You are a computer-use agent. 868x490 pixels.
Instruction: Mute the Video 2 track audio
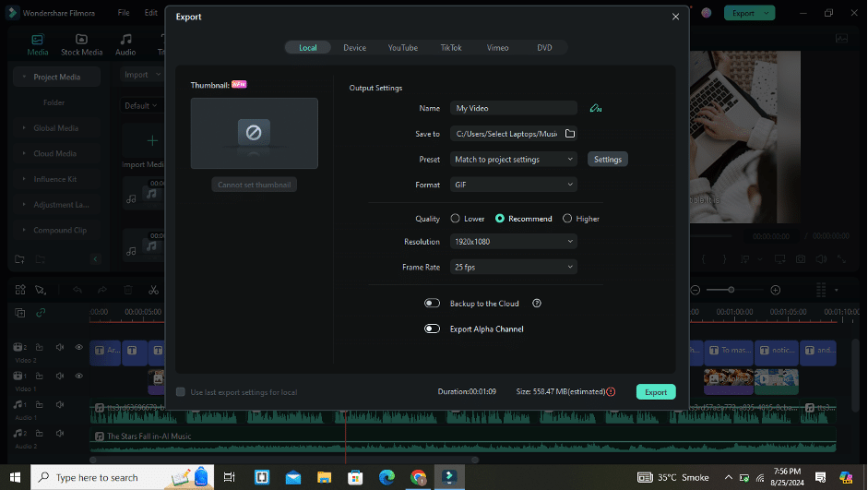60,347
